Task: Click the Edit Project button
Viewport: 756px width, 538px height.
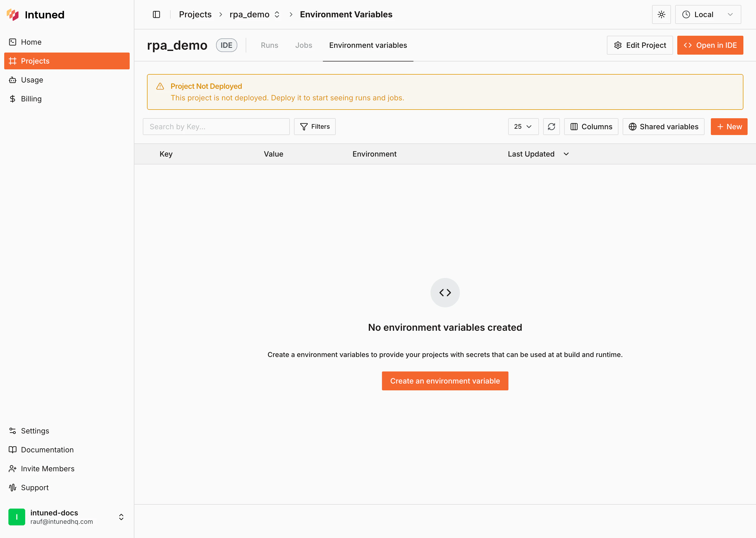Action: click(x=640, y=45)
